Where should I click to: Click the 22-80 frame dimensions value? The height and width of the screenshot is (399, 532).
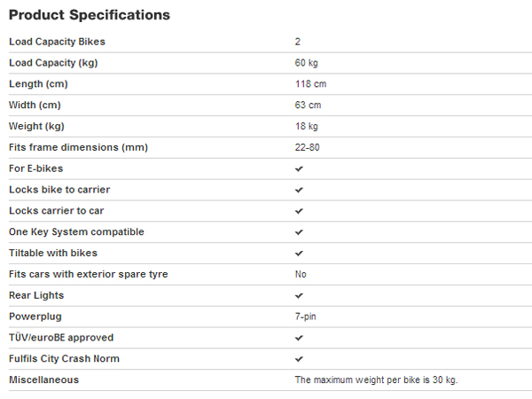pyautogui.click(x=308, y=147)
